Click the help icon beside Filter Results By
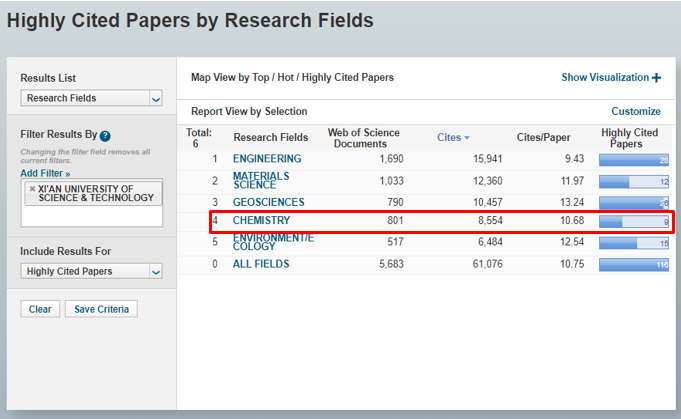 pyautogui.click(x=105, y=135)
